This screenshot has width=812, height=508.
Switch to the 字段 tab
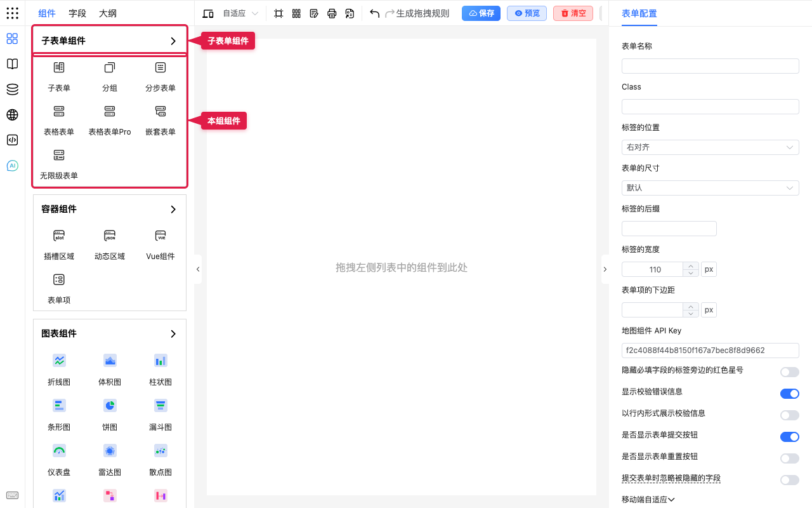tap(77, 13)
